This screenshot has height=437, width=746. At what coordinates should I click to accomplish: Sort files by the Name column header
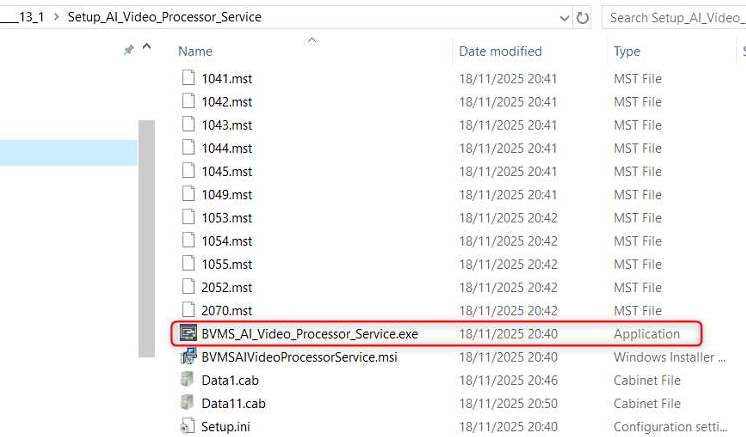195,51
